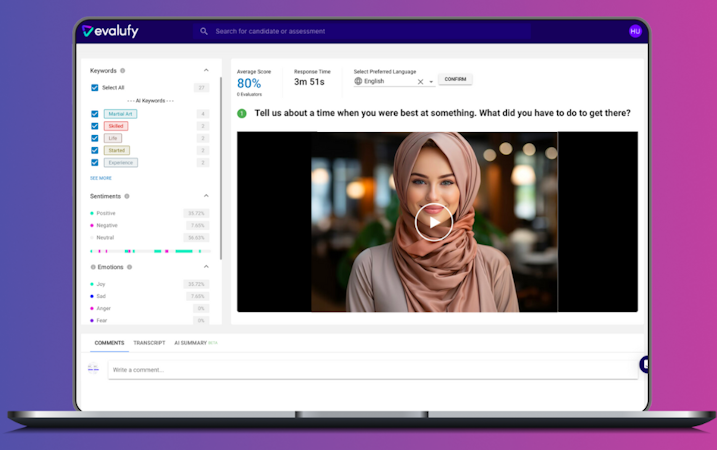717x450 pixels.
Task: Click the evalufy logo
Action: [x=110, y=31]
